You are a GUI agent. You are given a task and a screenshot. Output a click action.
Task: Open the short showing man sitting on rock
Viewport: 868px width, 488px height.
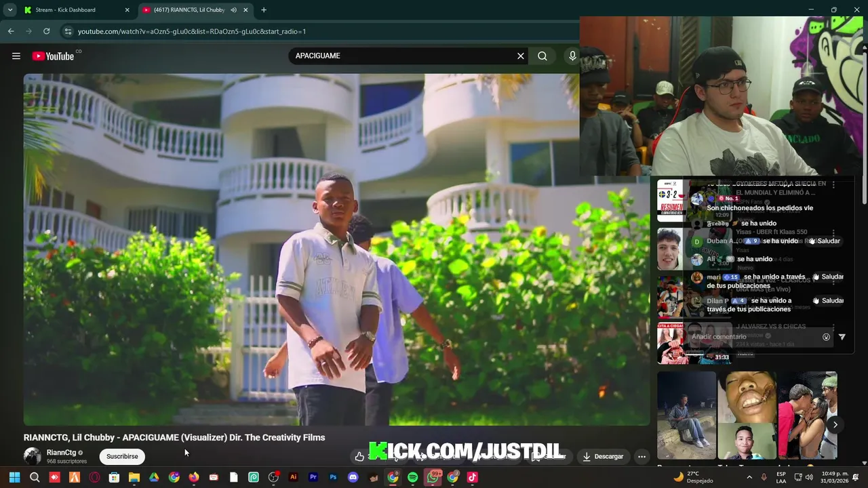(x=686, y=415)
